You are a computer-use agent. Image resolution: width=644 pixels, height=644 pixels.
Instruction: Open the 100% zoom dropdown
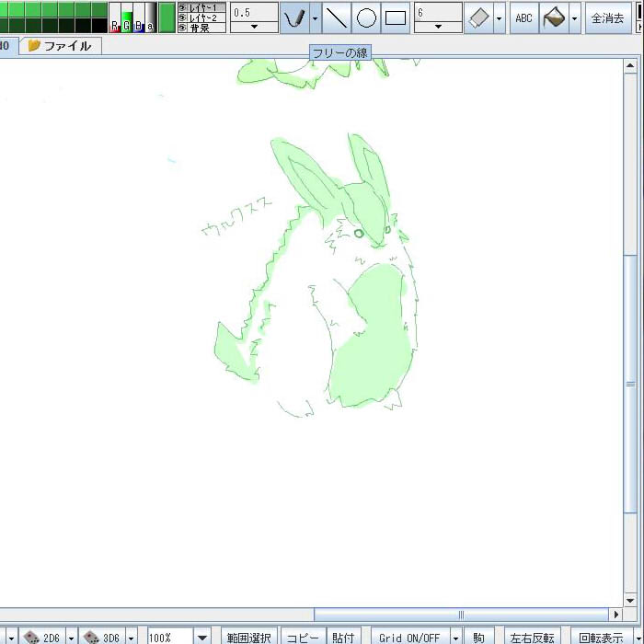[x=202, y=638]
